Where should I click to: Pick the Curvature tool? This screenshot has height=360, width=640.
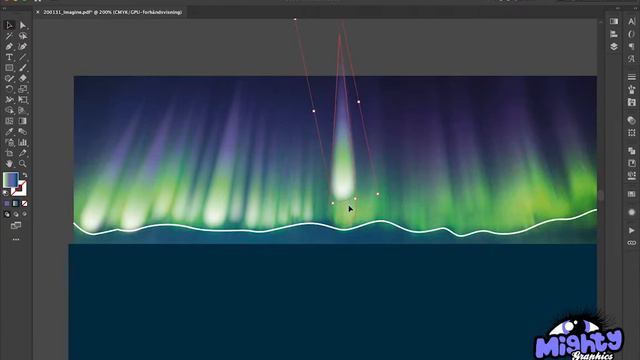(x=23, y=47)
